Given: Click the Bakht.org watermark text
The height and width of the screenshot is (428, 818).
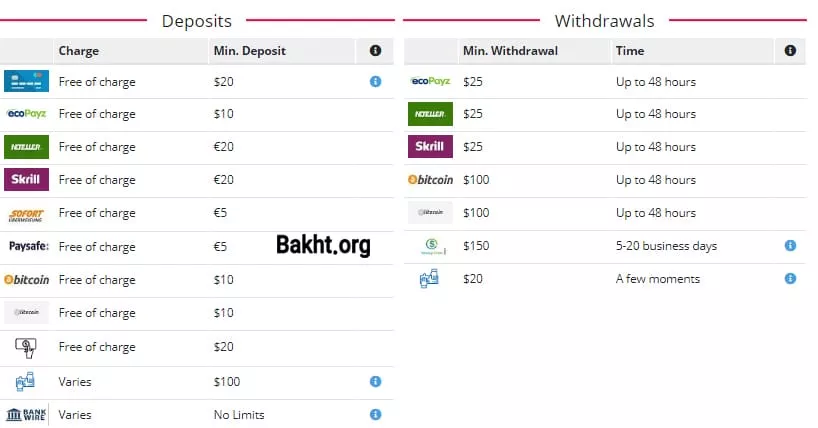Looking at the screenshot, I should click(x=323, y=246).
